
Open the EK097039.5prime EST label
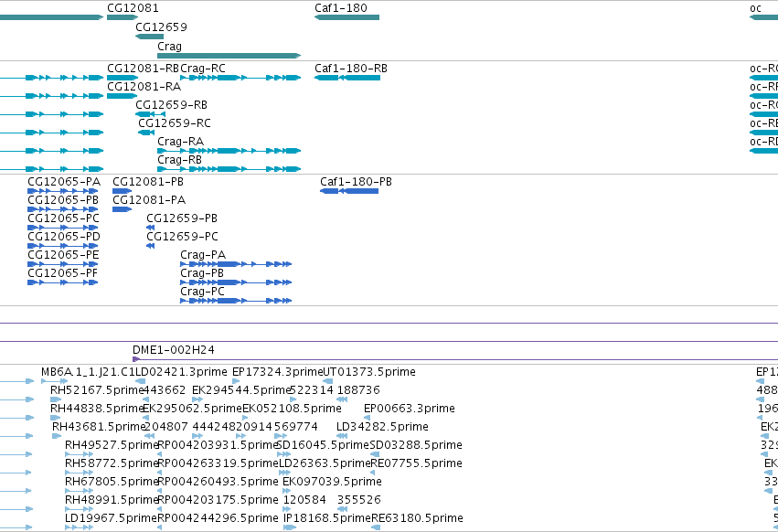coord(332,482)
